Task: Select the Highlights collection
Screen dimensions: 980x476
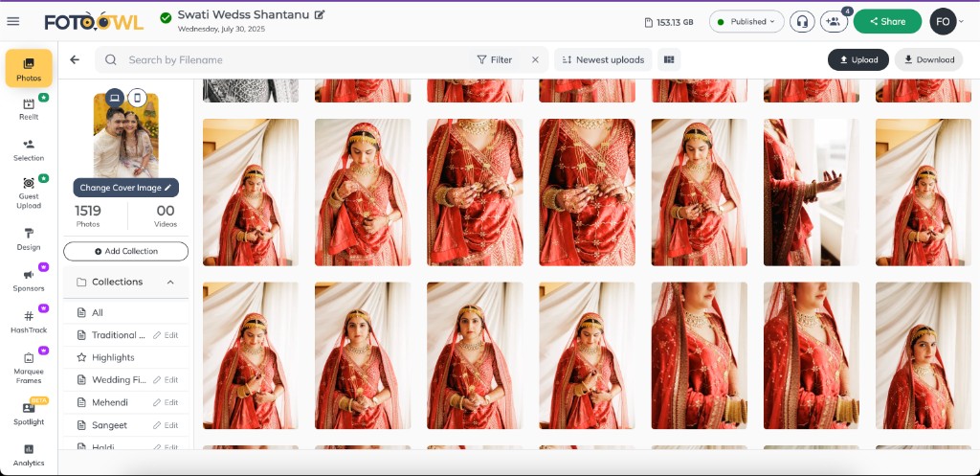Action: click(x=125, y=358)
